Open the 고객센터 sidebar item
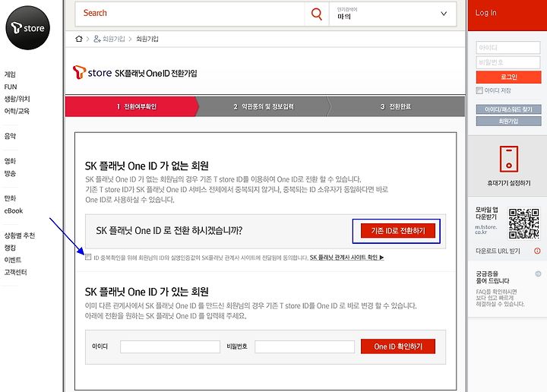547x392 pixels. (15, 272)
